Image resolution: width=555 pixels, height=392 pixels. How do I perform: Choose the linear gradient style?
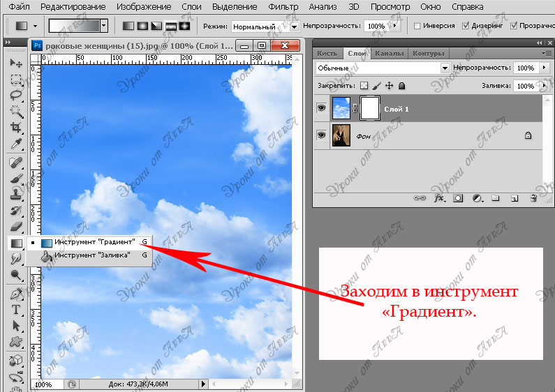(128, 26)
